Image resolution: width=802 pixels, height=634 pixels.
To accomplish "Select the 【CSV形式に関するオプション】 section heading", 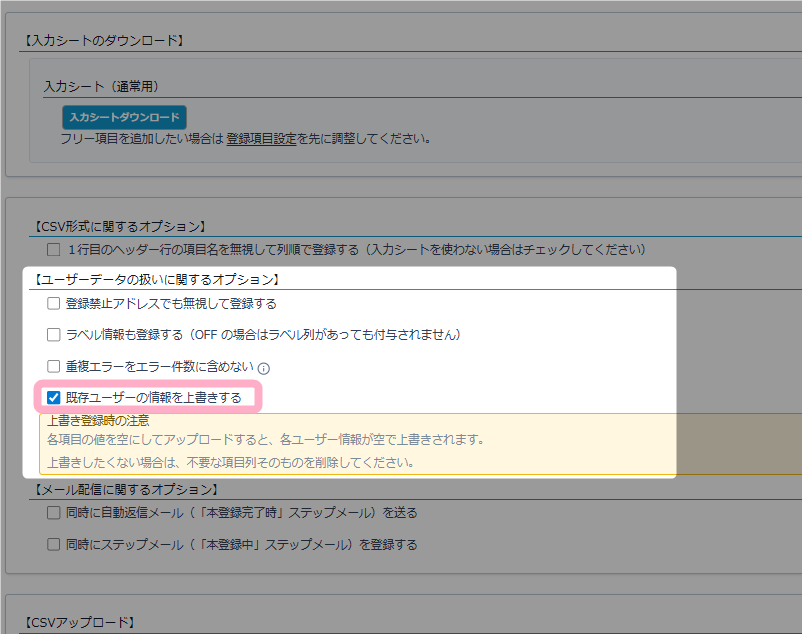I will pos(119,227).
